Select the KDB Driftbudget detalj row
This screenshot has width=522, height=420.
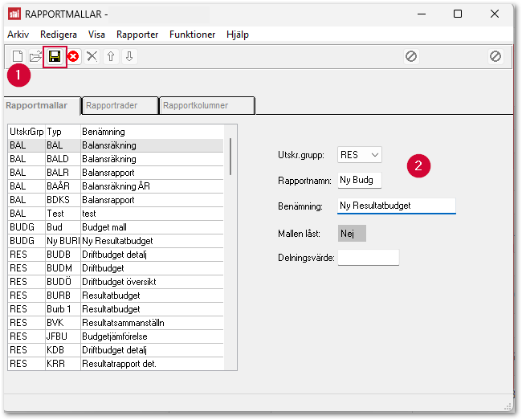[x=116, y=350]
